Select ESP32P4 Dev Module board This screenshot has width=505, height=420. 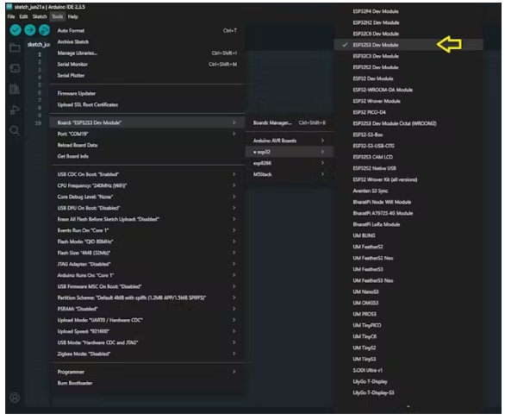click(408, 11)
